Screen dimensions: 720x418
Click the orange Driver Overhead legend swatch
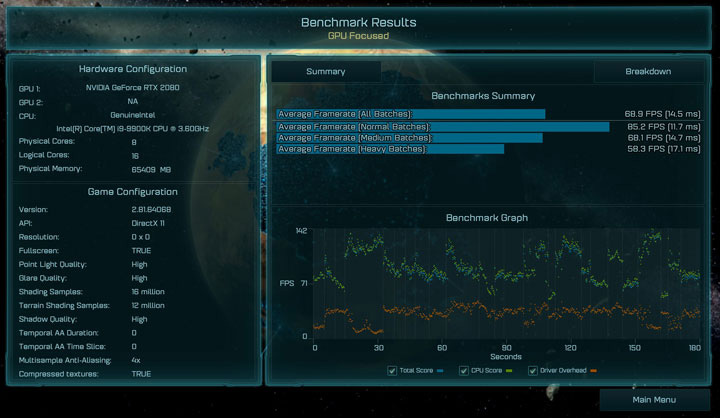pos(593,371)
